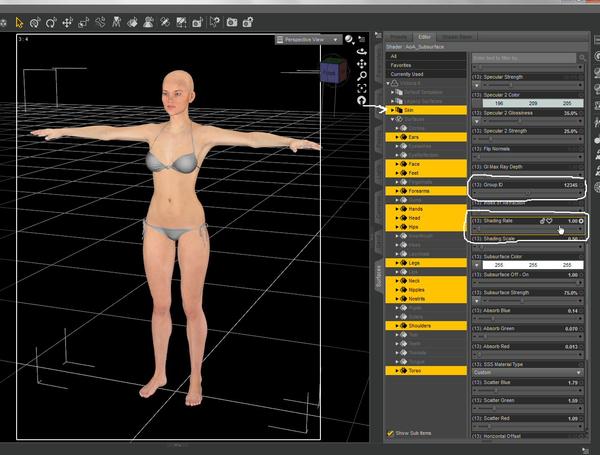Click the arrow-with-question-mark toolbar icon
Image resolution: width=600 pixels, height=455 pixels.
(x=215, y=23)
